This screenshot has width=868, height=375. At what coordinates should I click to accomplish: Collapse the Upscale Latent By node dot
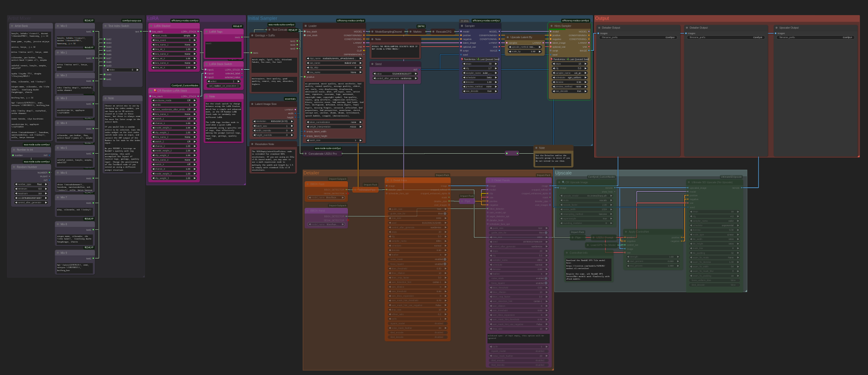[x=508, y=37]
